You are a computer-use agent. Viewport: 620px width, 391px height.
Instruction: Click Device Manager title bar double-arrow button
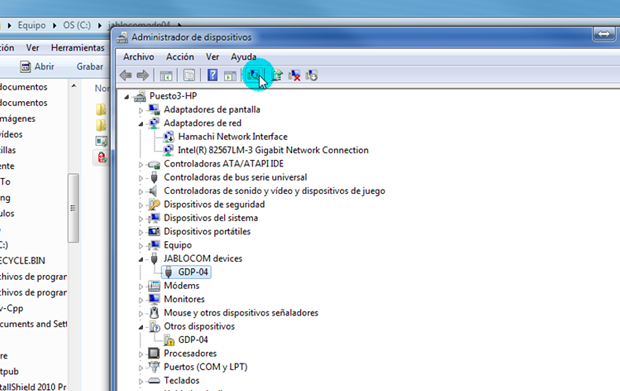603,34
